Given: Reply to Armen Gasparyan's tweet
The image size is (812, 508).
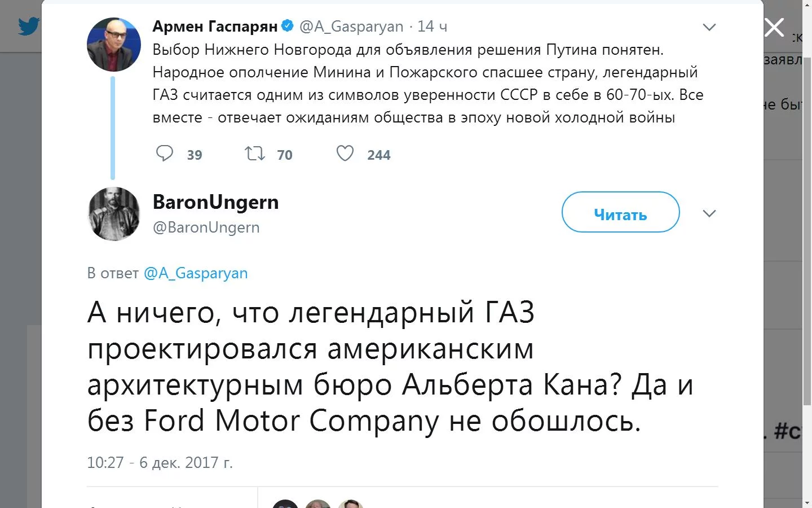Looking at the screenshot, I should (x=165, y=154).
